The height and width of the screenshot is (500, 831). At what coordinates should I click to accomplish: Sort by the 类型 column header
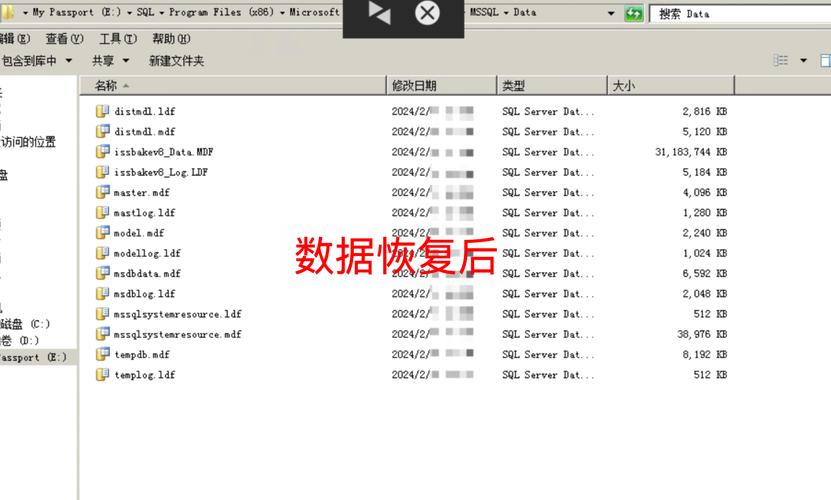(552, 85)
